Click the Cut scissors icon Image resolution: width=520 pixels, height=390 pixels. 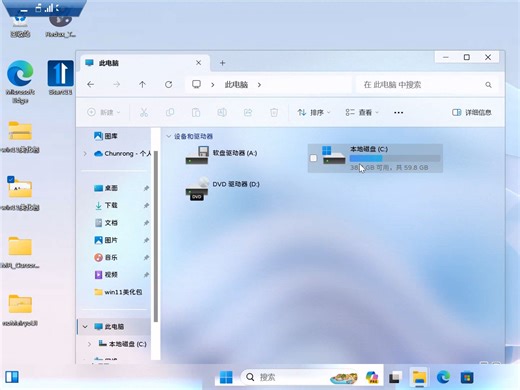144,112
